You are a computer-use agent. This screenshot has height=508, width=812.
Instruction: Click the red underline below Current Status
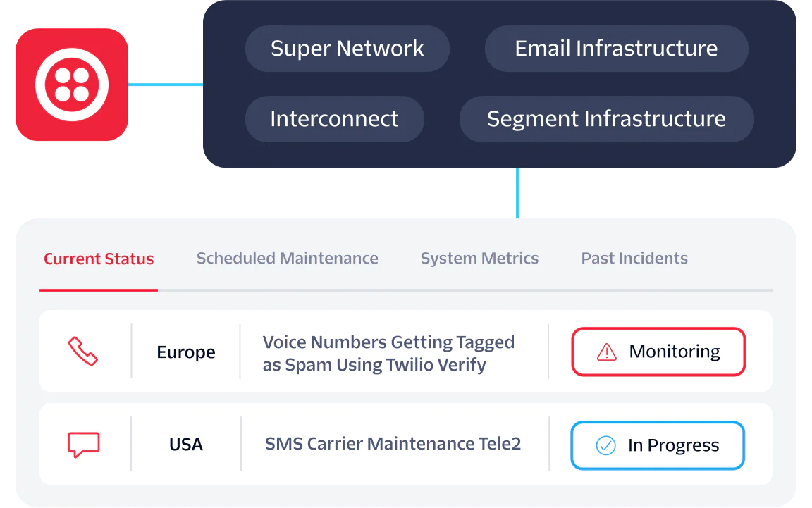pyautogui.click(x=99, y=290)
